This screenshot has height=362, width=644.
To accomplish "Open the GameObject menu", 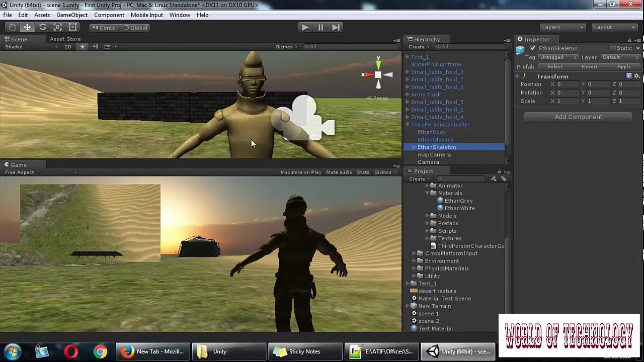I will 72,15.
